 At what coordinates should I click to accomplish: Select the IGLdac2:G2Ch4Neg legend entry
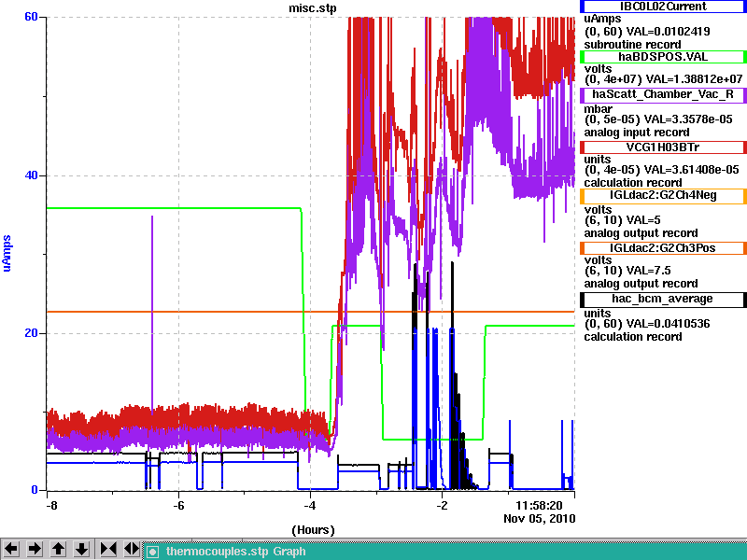(x=663, y=195)
